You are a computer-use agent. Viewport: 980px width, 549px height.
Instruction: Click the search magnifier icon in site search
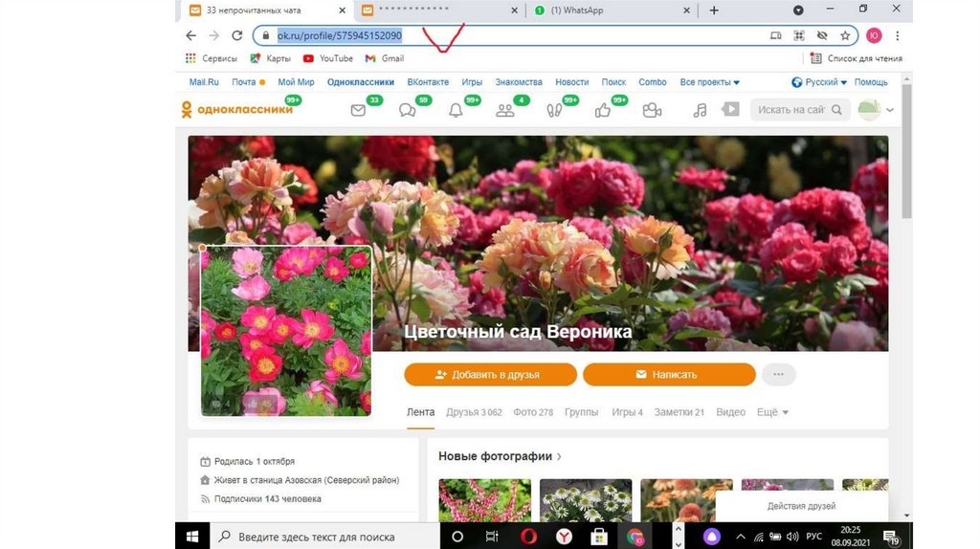pos(836,109)
